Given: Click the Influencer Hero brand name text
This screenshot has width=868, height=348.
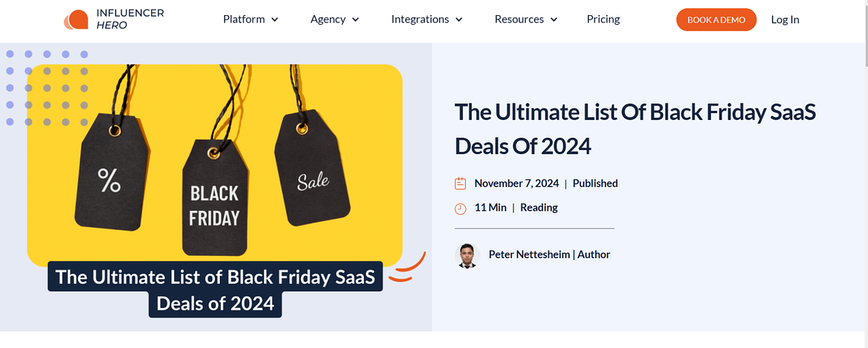Looking at the screenshot, I should 130,20.
